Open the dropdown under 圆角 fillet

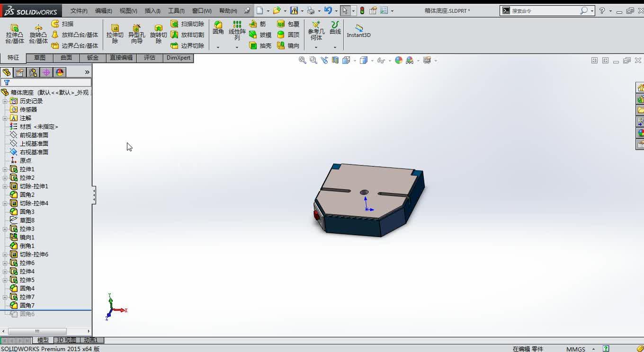pyautogui.click(x=218, y=47)
